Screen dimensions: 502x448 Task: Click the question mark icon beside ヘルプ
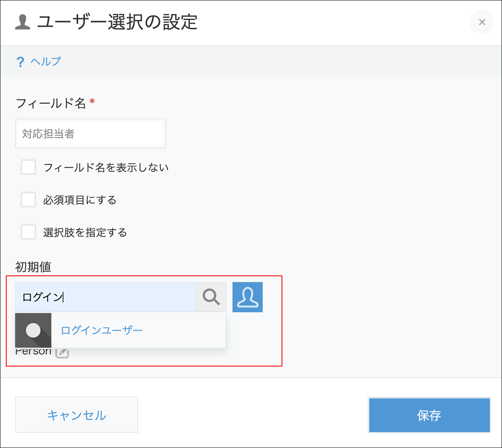[x=20, y=61]
